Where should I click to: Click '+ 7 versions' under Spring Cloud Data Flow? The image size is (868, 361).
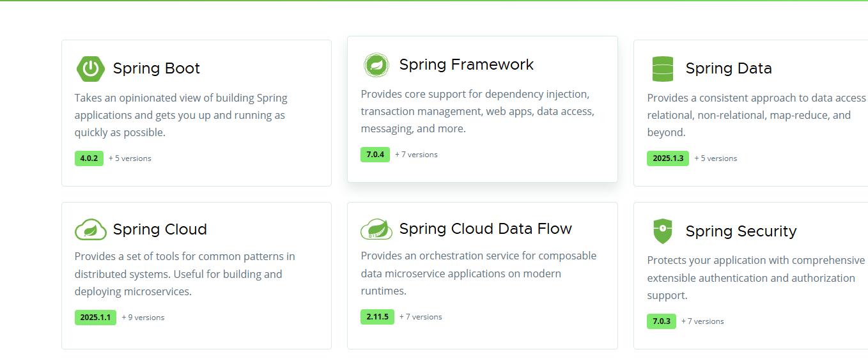coord(421,317)
